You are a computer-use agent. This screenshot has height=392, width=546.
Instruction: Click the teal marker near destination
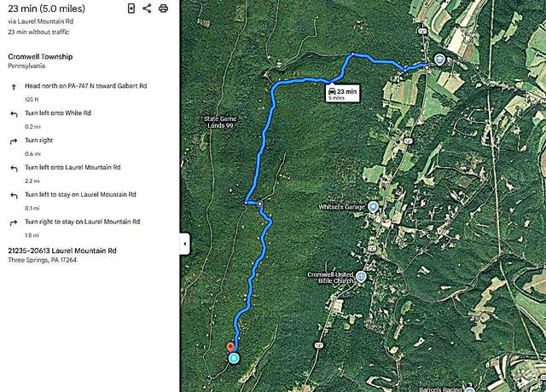[x=234, y=359]
